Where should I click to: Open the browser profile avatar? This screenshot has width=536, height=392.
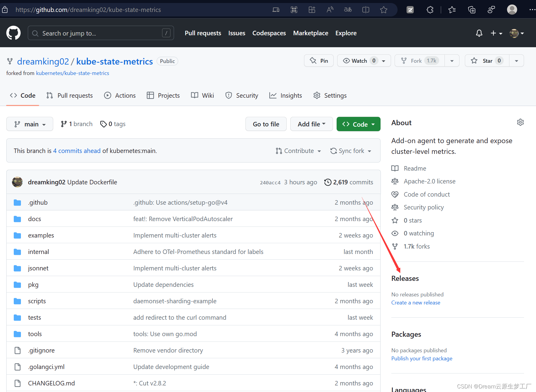tap(512, 10)
